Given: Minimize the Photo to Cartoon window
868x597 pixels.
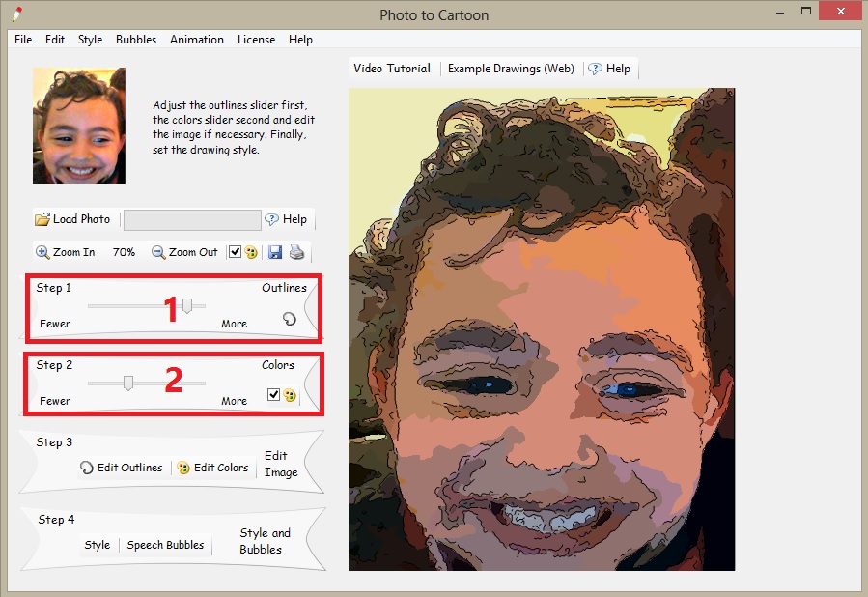Looking at the screenshot, I should point(780,13).
